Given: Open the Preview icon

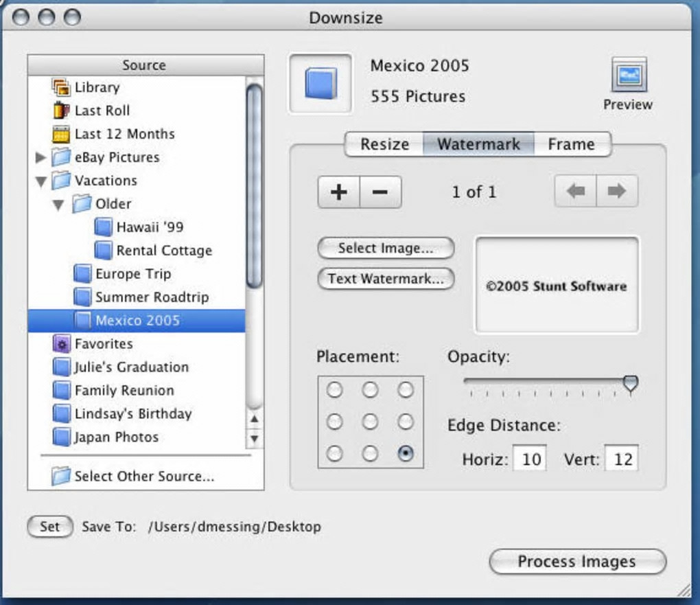Looking at the screenshot, I should point(629,75).
